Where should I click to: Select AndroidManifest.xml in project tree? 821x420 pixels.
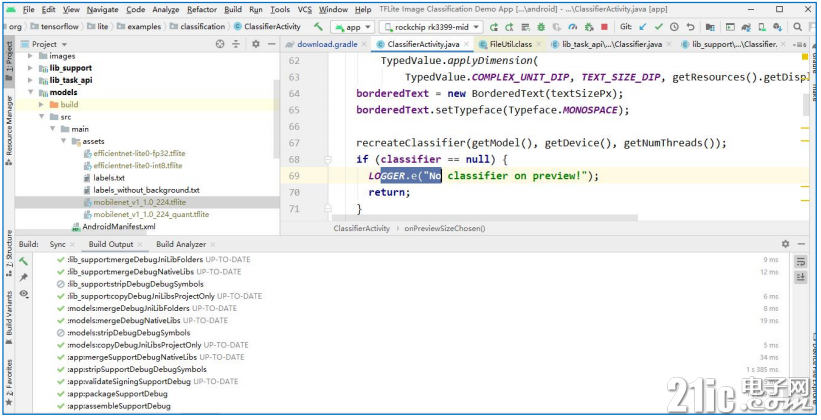click(x=119, y=227)
